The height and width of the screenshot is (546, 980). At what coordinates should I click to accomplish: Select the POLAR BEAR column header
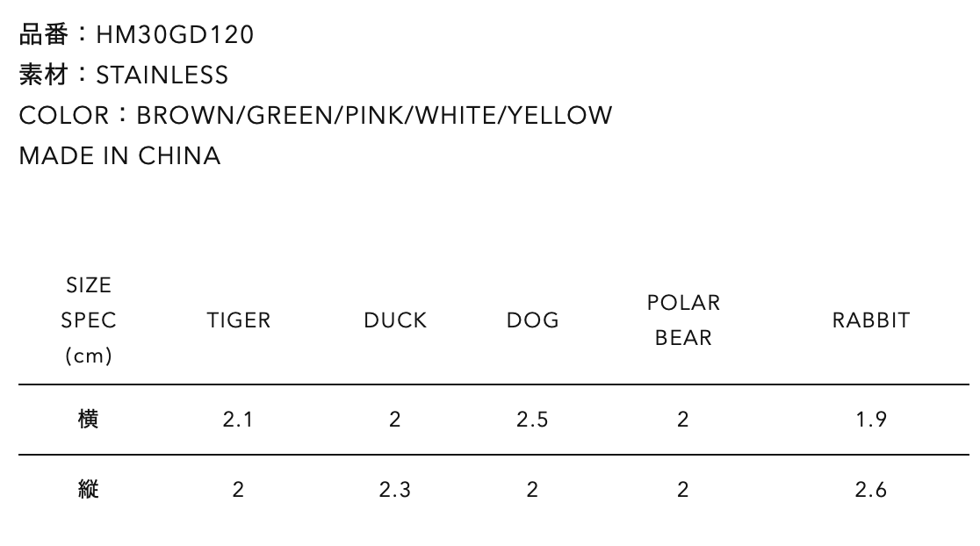683,320
